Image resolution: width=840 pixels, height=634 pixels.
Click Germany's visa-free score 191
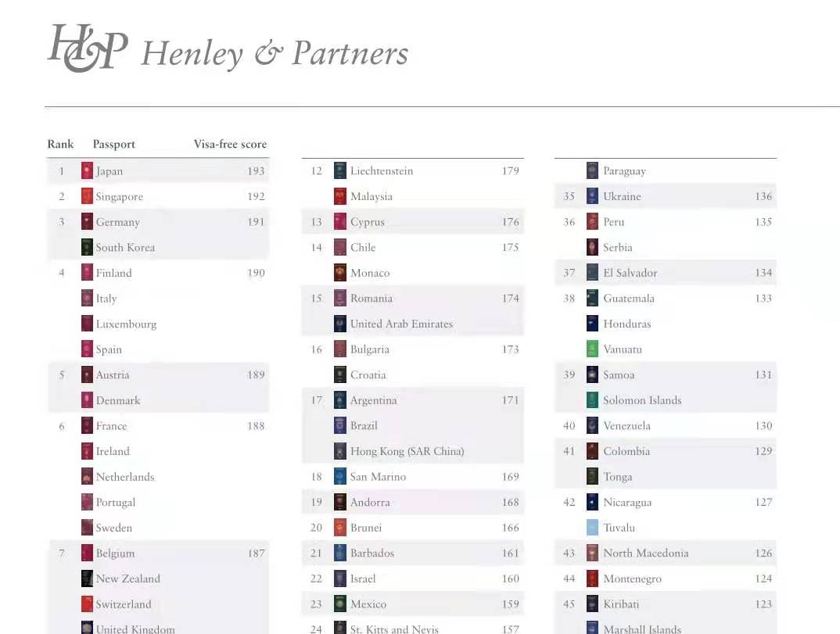pyautogui.click(x=256, y=222)
